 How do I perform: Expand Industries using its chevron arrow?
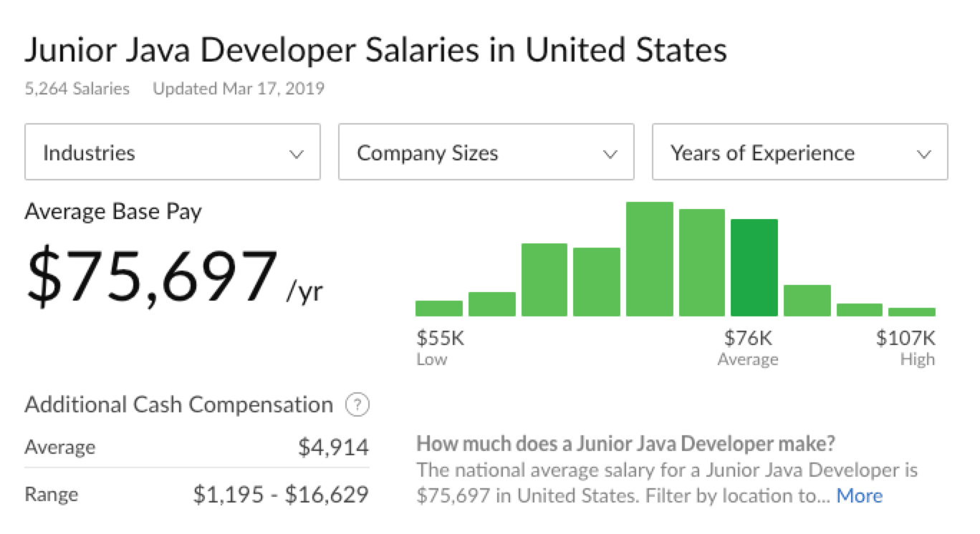coord(298,152)
